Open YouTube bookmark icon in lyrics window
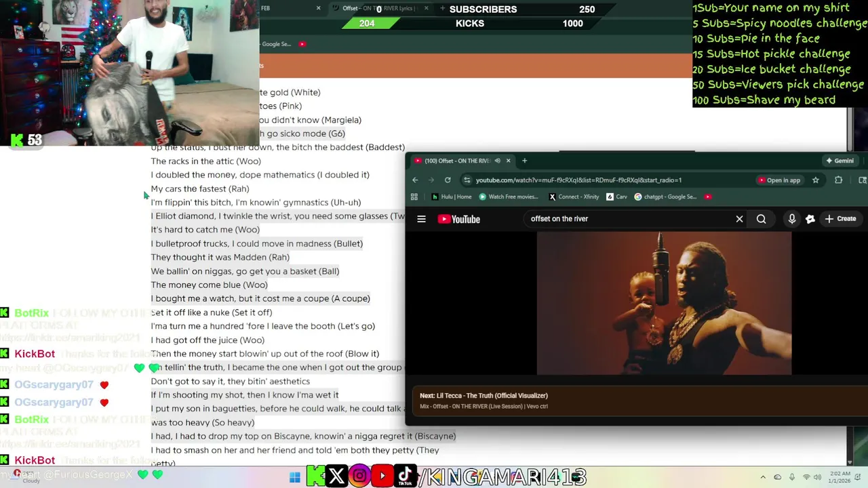Screen dimensions: 868x488 302,44
